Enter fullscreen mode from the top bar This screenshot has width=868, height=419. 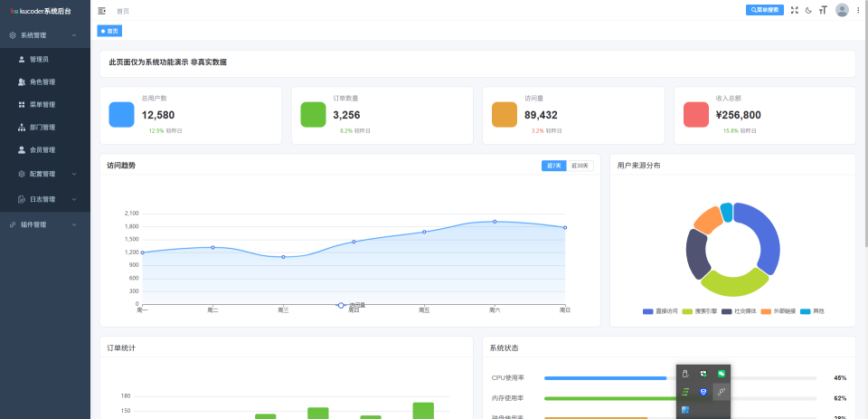794,10
